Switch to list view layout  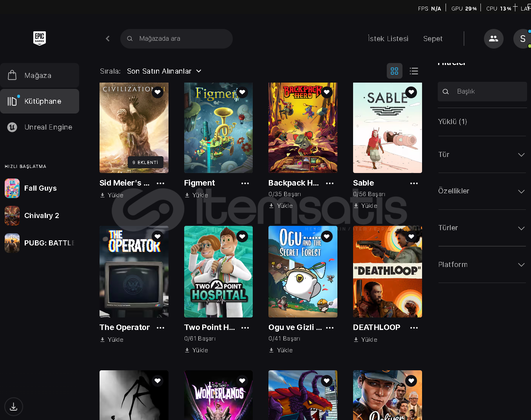414,71
